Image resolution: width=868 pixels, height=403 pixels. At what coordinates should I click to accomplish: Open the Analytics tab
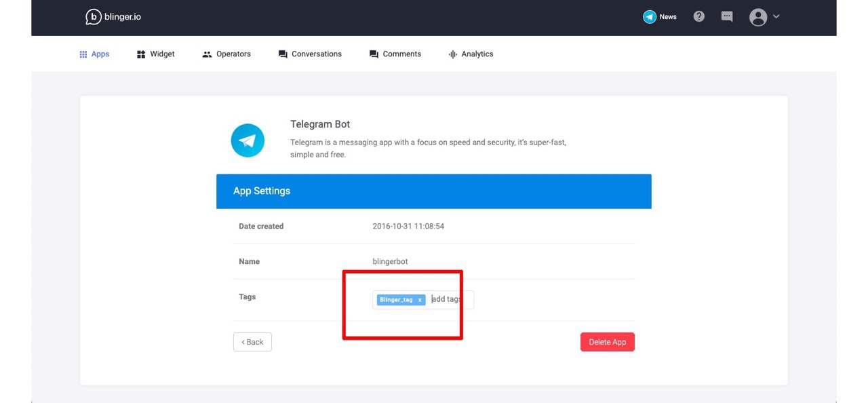click(471, 54)
